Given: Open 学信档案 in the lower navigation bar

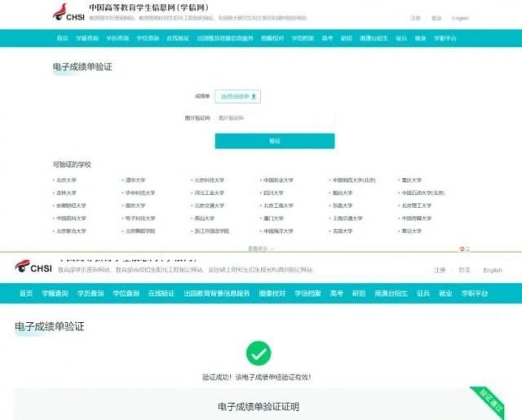Looking at the screenshot, I should coord(307,294).
